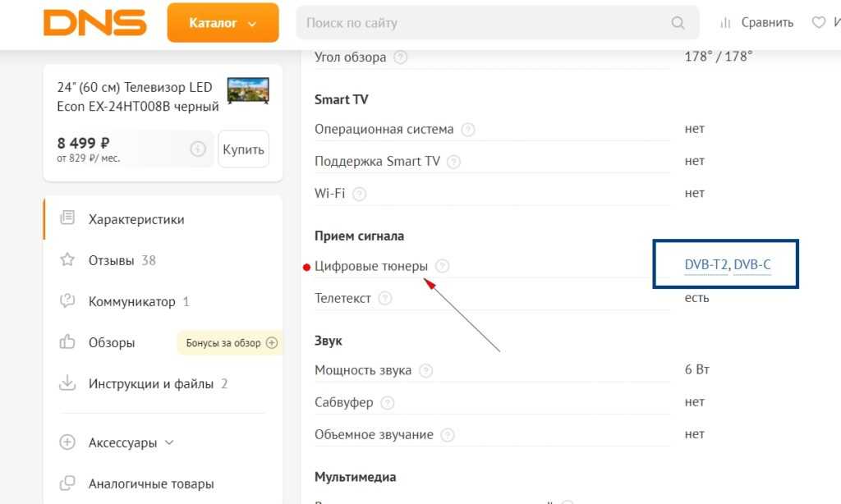Click the magnifier search icon
The height and width of the screenshot is (504, 841).
[x=678, y=23]
